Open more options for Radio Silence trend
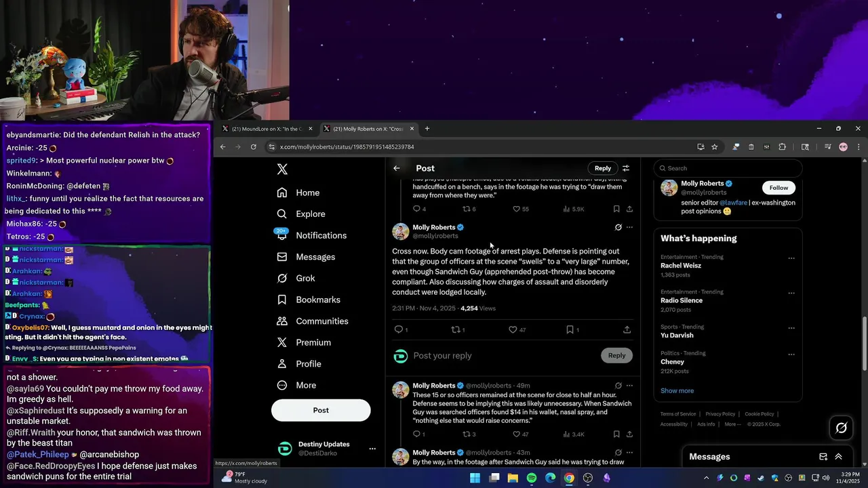The image size is (868, 488). point(791,293)
